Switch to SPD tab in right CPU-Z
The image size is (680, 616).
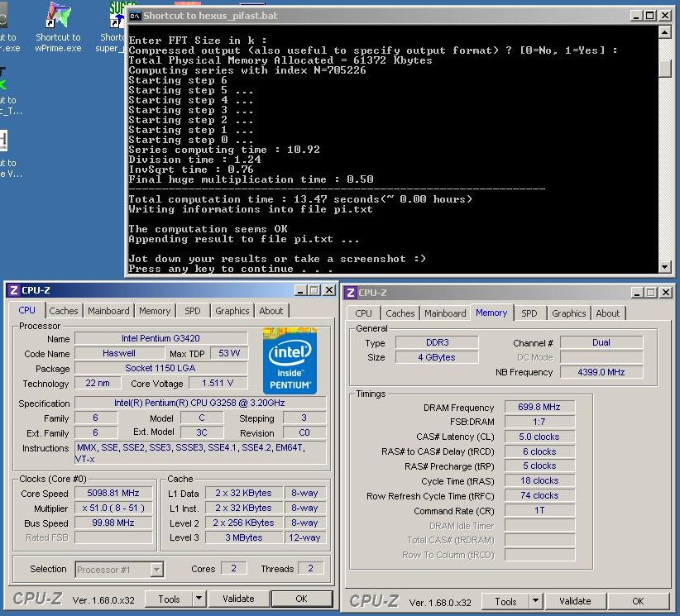pyautogui.click(x=529, y=313)
